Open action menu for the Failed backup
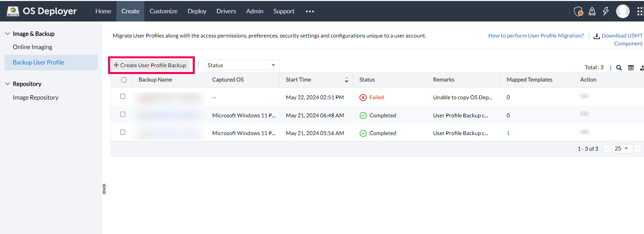 tap(584, 96)
